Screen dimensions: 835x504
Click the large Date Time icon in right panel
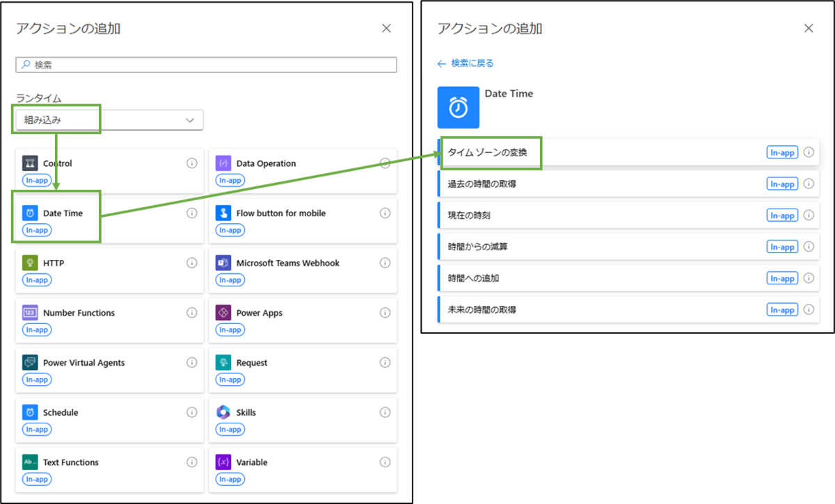(x=459, y=107)
